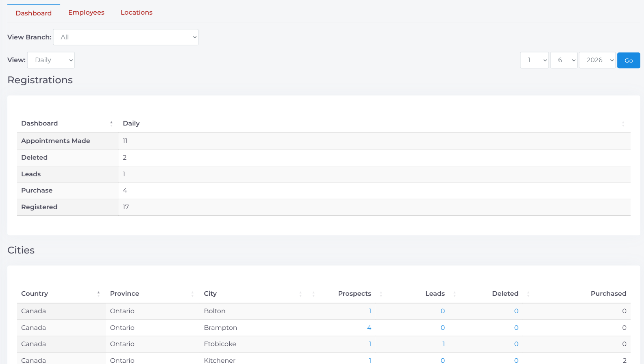Click the Cities section heading
This screenshot has height=364, width=644.
[x=21, y=250]
